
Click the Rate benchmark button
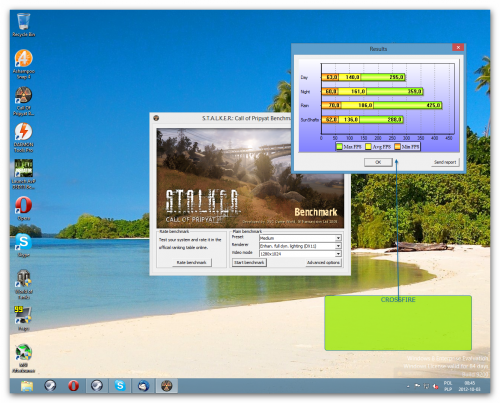click(191, 263)
